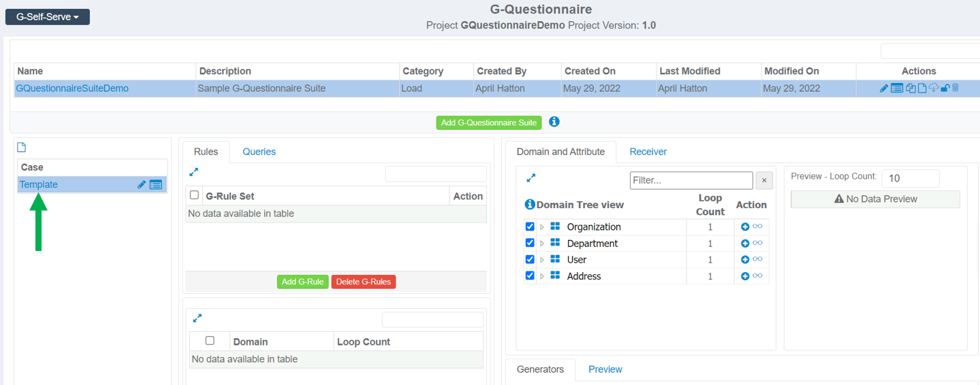
Task: Click the red Delete G-Rules button
Action: tap(364, 282)
